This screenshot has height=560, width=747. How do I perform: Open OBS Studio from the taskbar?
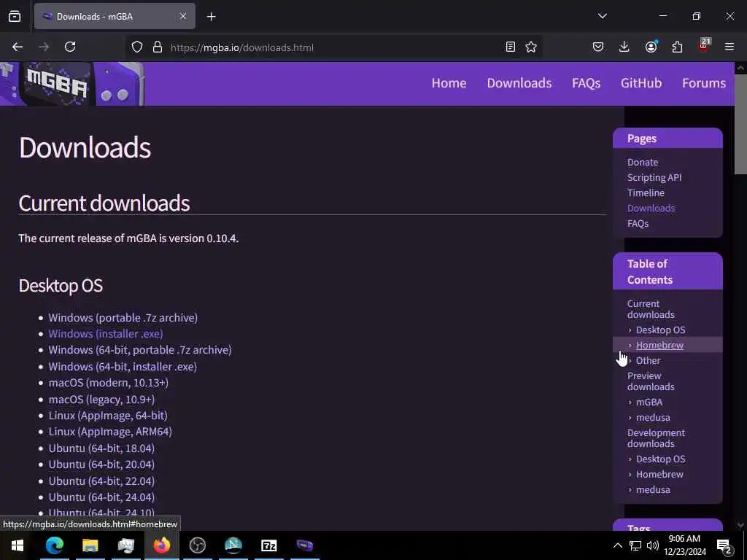197,545
